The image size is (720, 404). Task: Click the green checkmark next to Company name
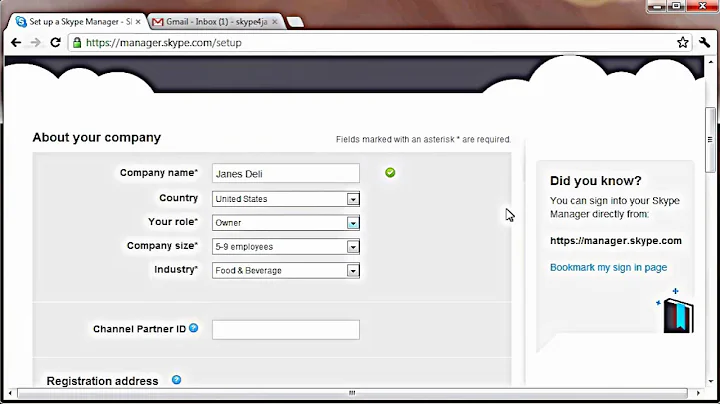click(x=390, y=173)
